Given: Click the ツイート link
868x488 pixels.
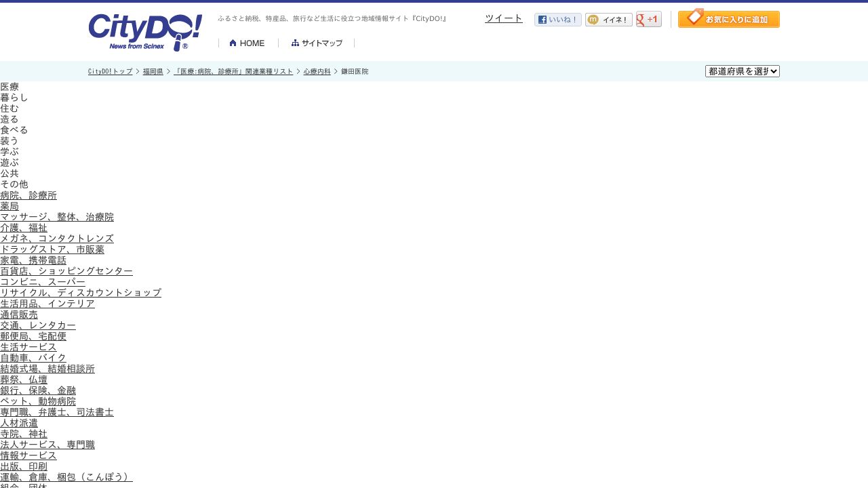Looking at the screenshot, I should (503, 18).
